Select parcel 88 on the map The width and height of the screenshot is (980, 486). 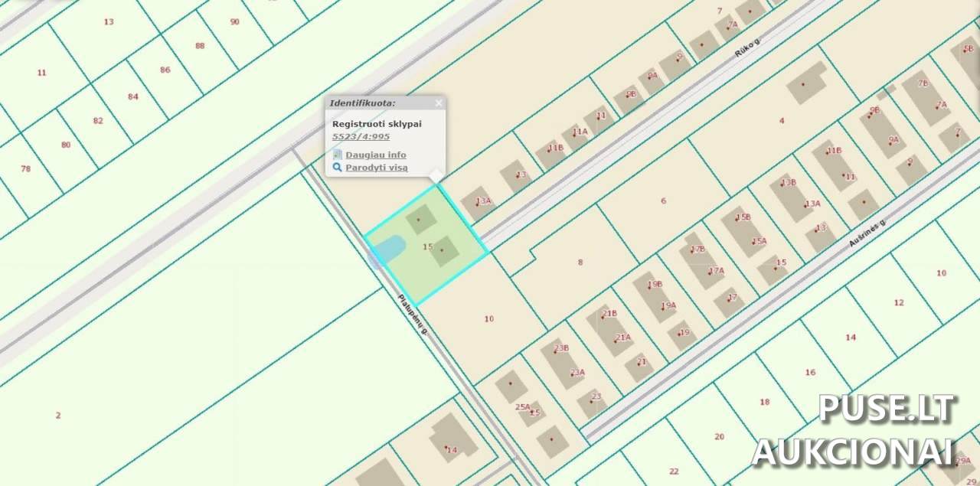(200, 46)
